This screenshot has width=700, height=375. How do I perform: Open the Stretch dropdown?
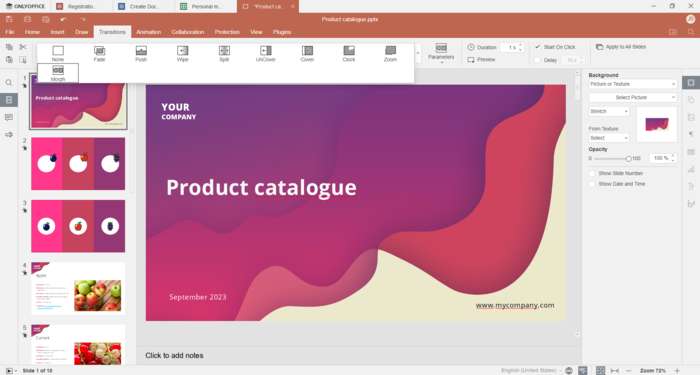point(609,111)
